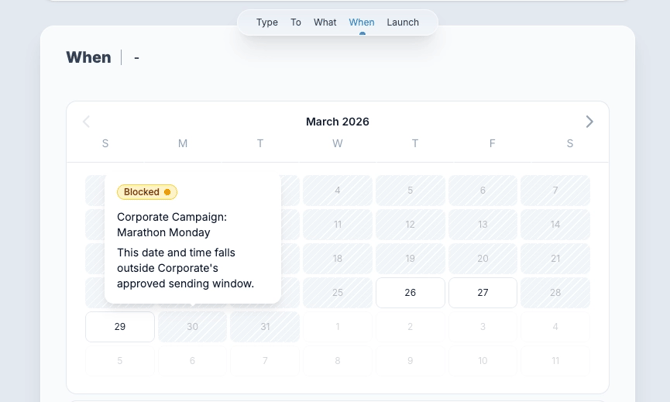The image size is (670, 402).
Task: Click the blocked date March 13
Action: [x=483, y=225]
